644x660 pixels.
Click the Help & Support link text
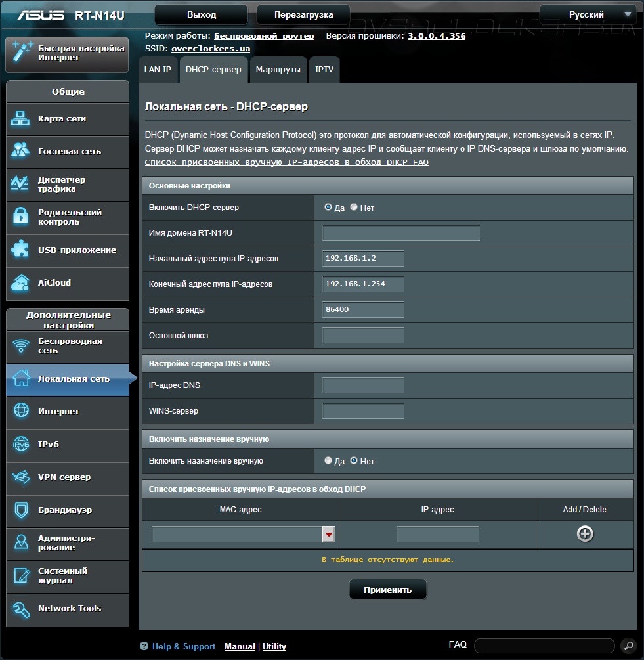point(183,646)
